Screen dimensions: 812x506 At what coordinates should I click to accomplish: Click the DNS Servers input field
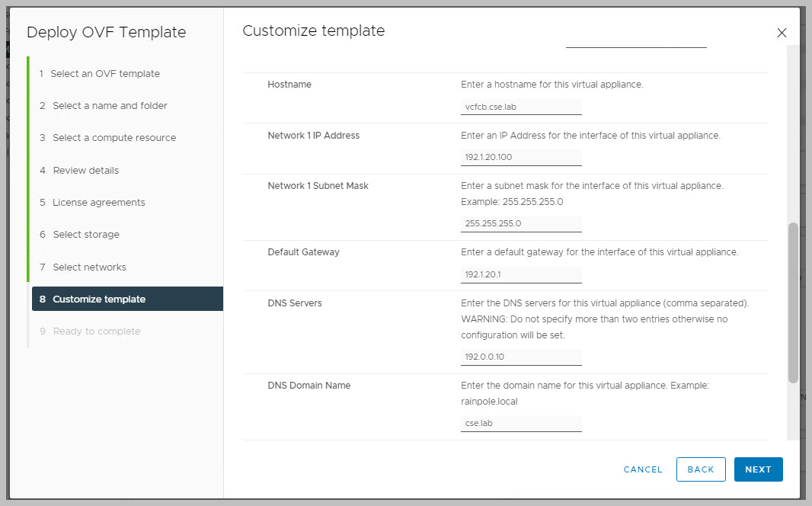pos(521,357)
